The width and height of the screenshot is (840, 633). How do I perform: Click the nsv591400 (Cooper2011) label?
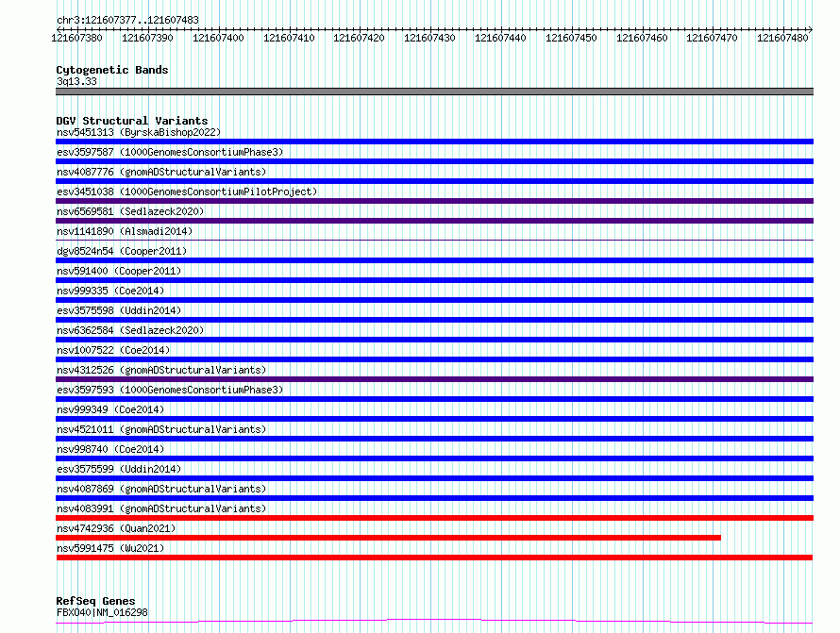coord(119,271)
